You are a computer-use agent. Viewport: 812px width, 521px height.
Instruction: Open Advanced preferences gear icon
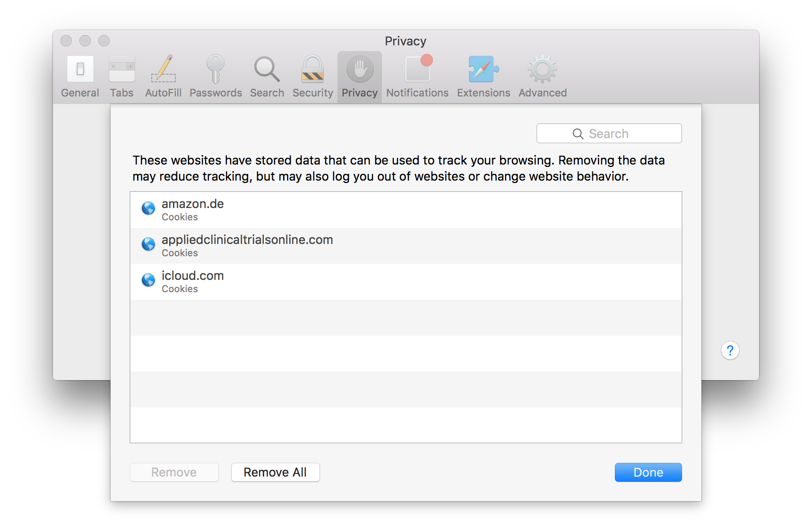[x=543, y=77]
